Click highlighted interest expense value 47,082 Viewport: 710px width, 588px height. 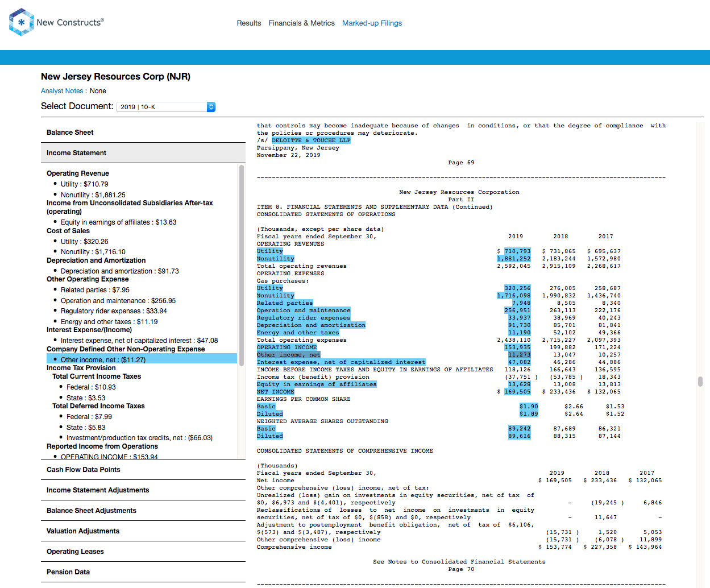[x=520, y=362]
